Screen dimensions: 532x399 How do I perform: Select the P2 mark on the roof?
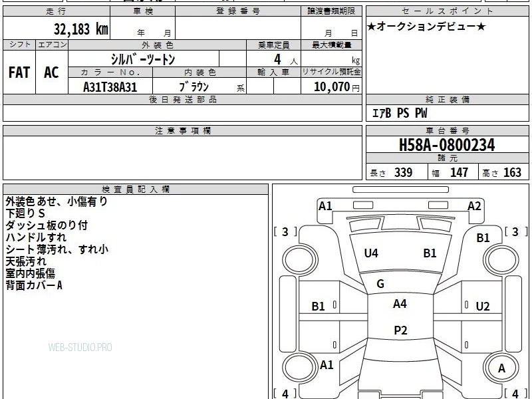click(400, 330)
